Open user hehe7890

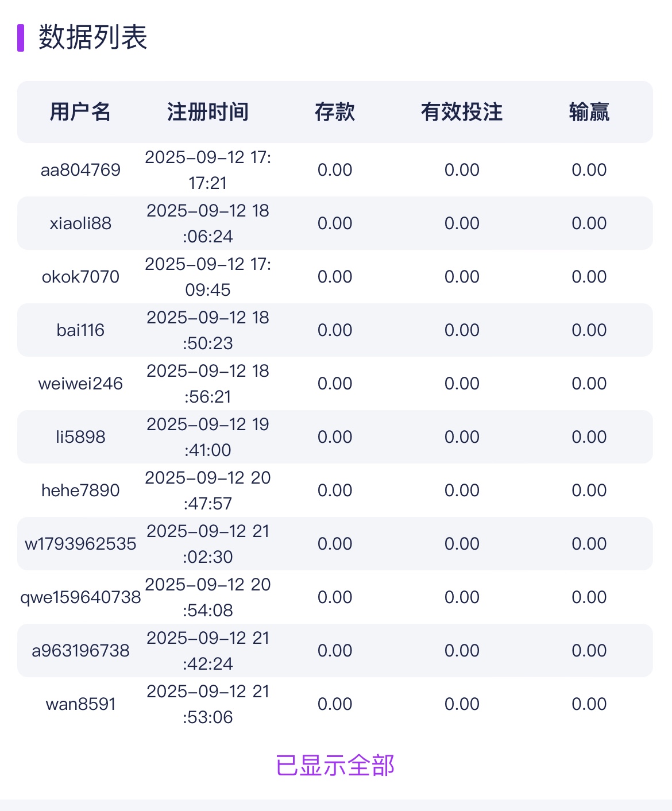80,491
